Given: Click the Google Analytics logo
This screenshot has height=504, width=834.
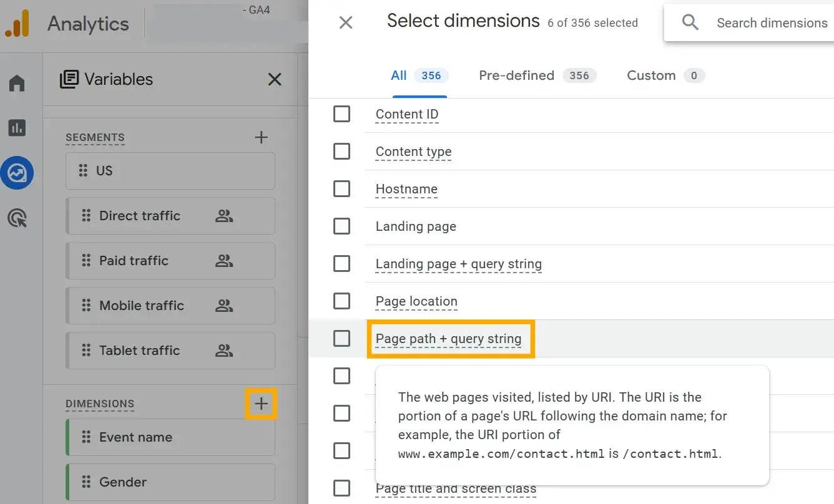Looking at the screenshot, I should coord(18,23).
